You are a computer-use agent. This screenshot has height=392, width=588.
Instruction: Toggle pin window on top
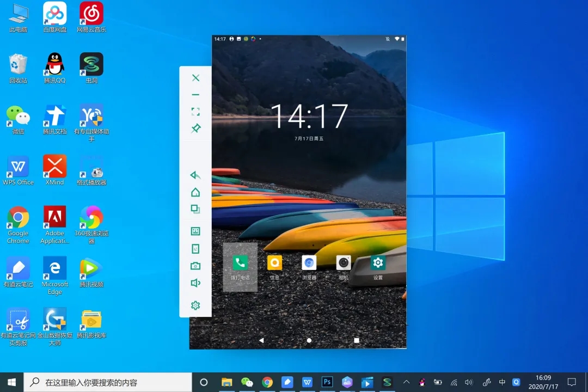(x=195, y=128)
